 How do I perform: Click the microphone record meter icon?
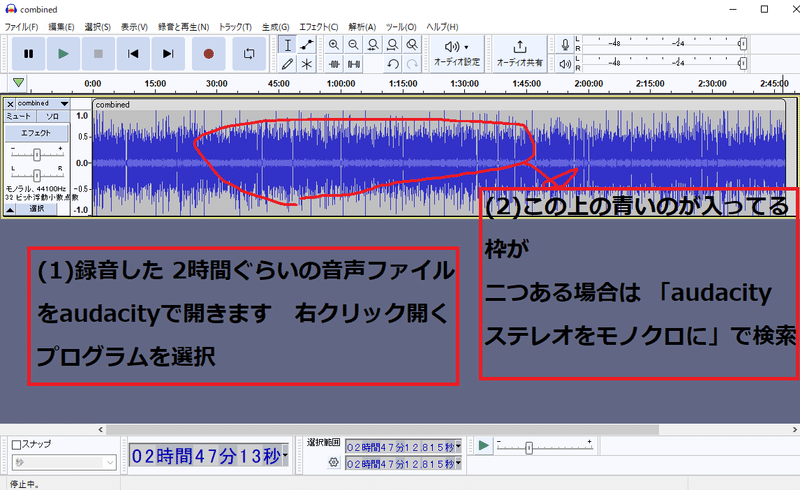(x=565, y=45)
